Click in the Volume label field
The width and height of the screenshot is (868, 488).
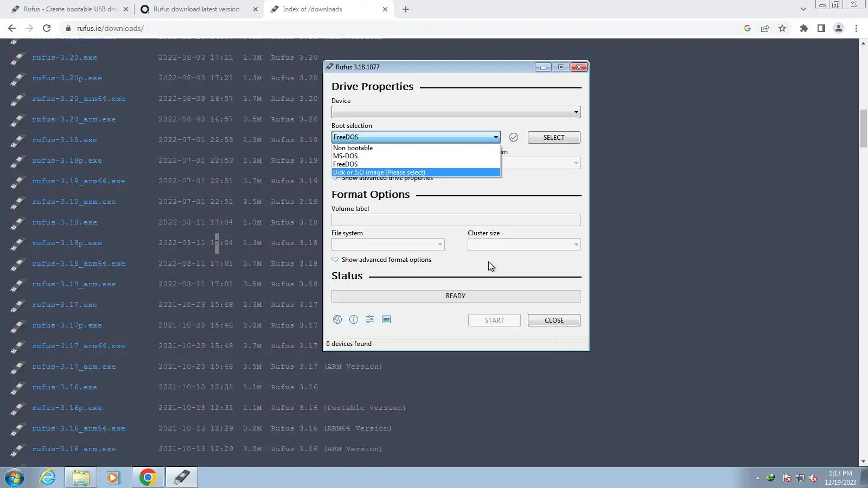[456, 220]
